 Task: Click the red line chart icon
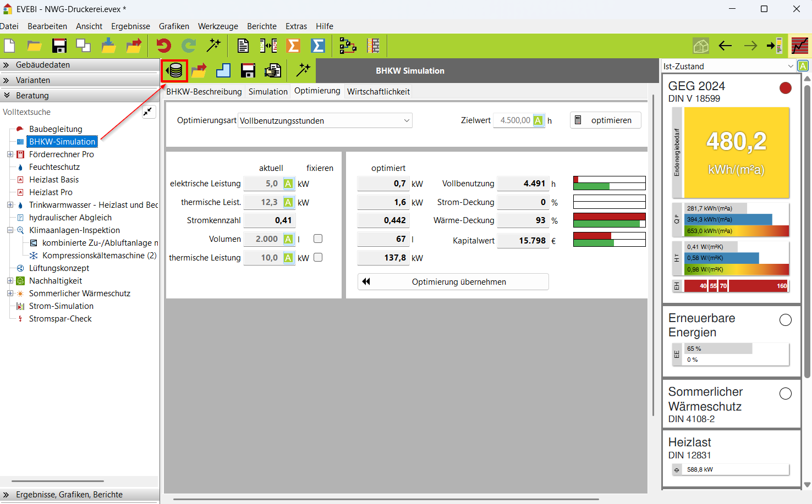(x=799, y=46)
